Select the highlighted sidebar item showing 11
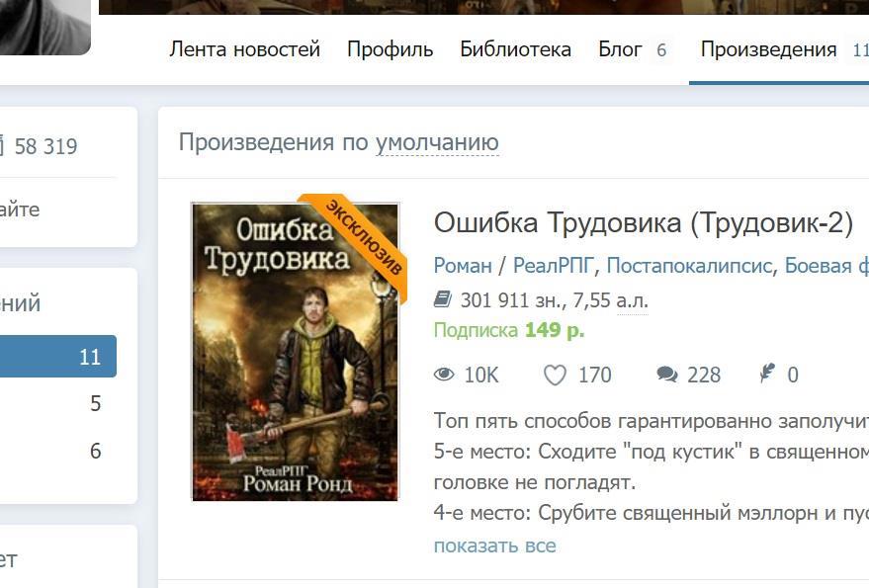The image size is (869, 588). pyautogui.click(x=58, y=357)
